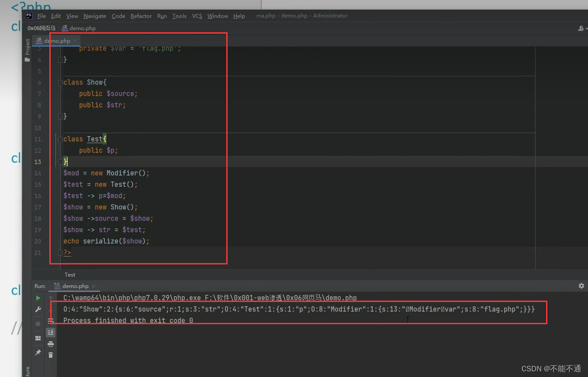Screen dimensions: 588x377
Task: Select demo.php in navigation breadcrumb
Action: coord(79,28)
